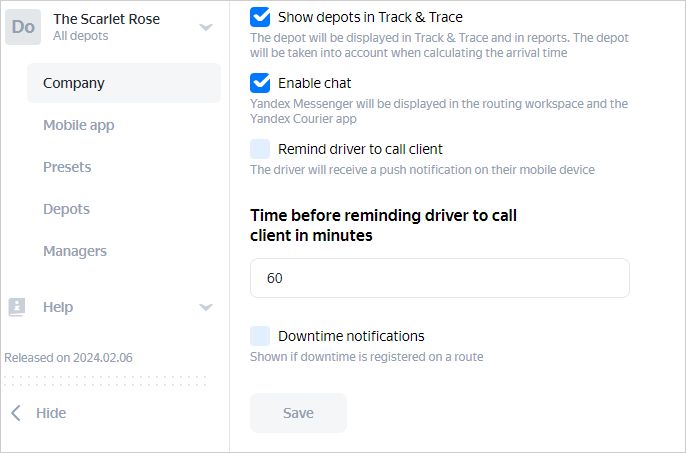This screenshot has height=453, width=686.
Task: Click the Hide sidebar label
Action: [x=51, y=413]
